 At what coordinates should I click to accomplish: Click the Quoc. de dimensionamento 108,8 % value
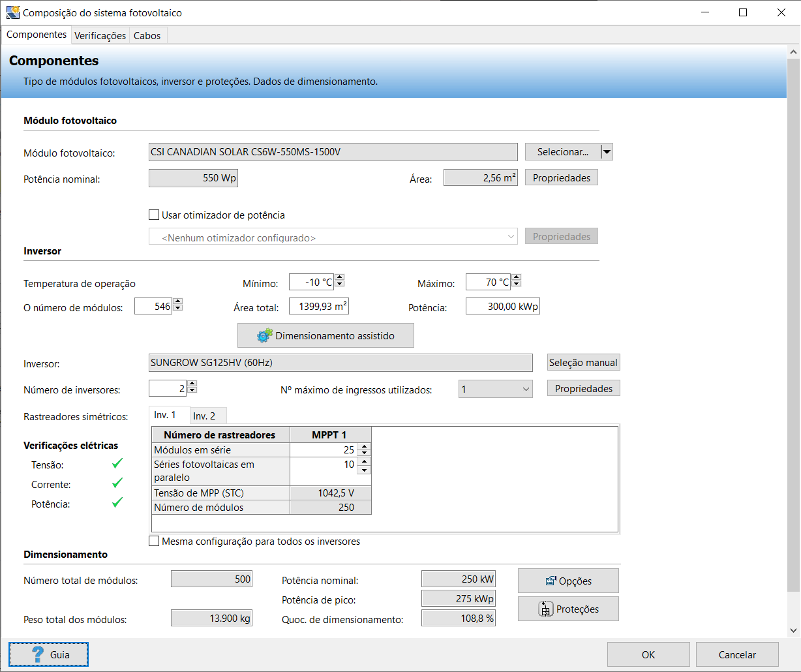coord(459,619)
